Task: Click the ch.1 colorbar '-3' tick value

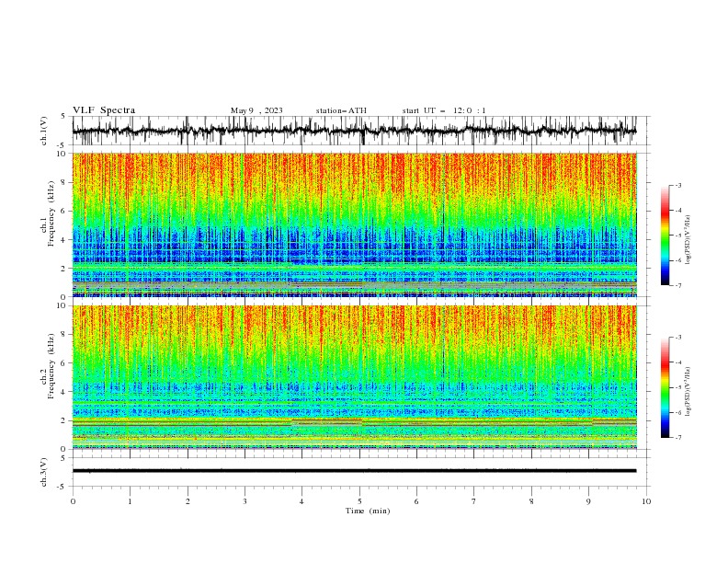Action: [x=677, y=185]
